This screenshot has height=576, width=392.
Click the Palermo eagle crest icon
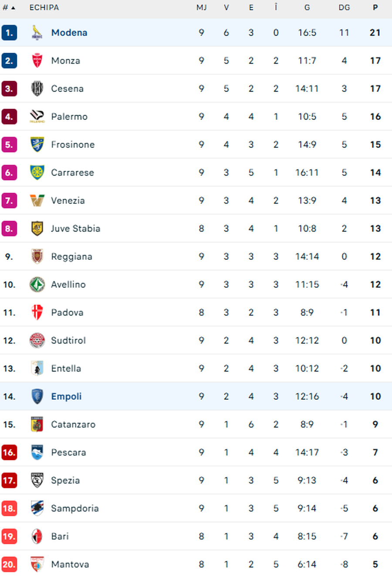tap(37, 116)
